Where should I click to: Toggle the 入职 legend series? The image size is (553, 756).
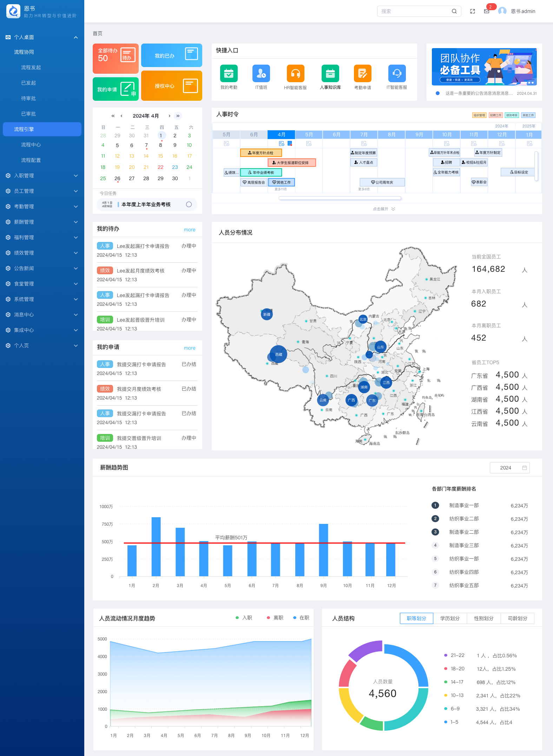point(244,618)
